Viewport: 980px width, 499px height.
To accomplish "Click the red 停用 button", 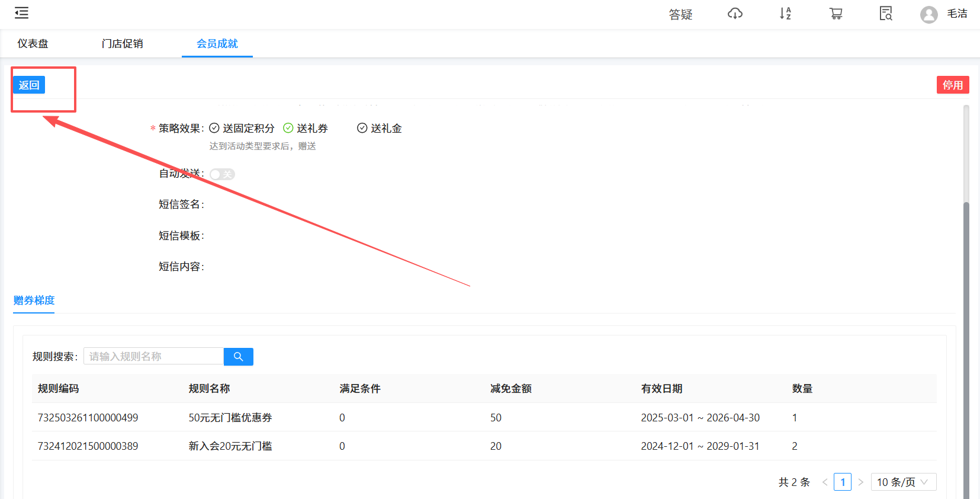I will click(953, 85).
